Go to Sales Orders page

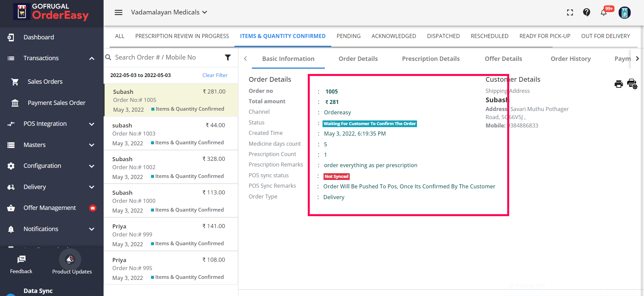point(45,82)
